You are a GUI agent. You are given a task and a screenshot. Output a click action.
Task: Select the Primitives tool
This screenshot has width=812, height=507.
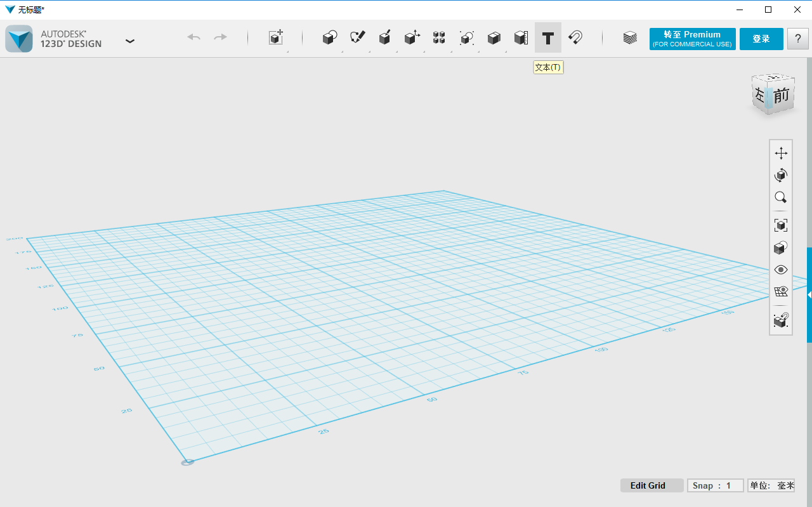pyautogui.click(x=329, y=38)
